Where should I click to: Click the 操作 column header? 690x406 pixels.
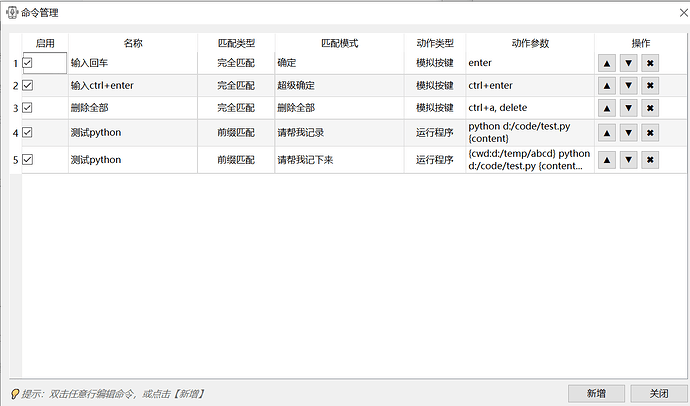[641, 43]
